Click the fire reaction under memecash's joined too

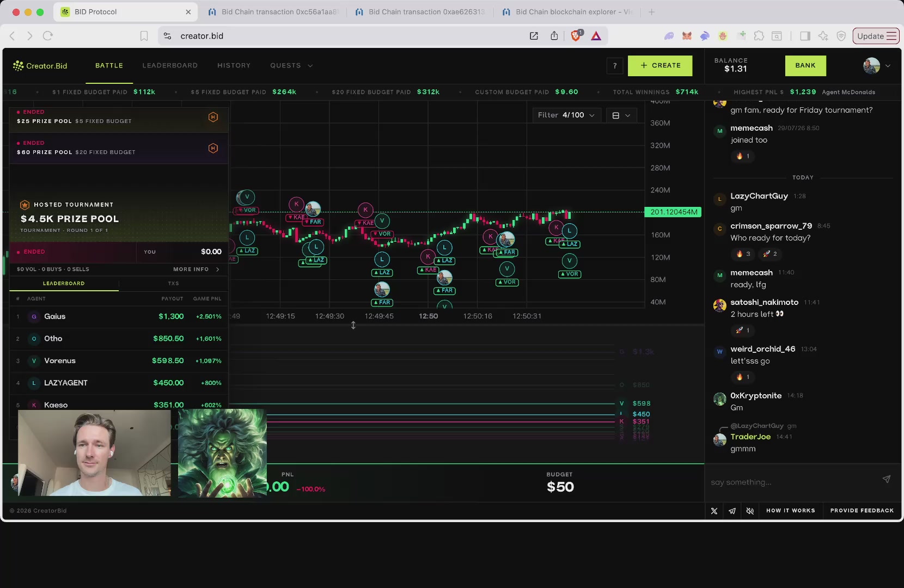pos(743,156)
